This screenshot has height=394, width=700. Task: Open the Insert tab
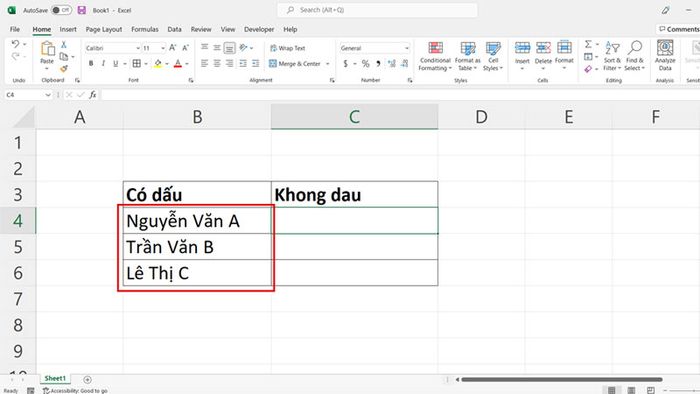tap(68, 29)
